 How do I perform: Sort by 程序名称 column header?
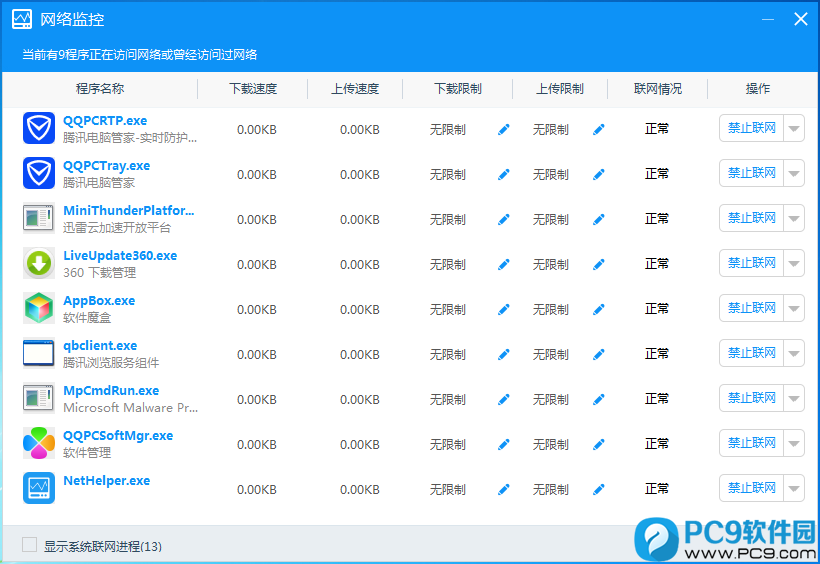100,88
